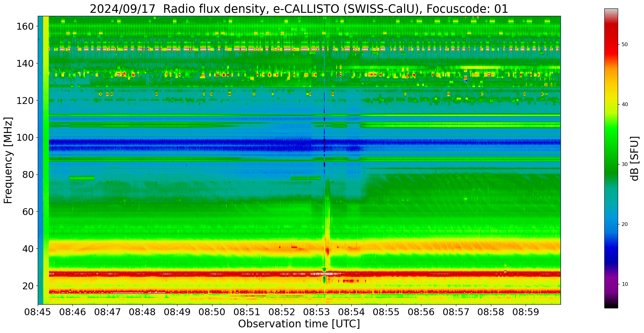Click the 08:53 time tick label
644x333 pixels.
point(317,312)
